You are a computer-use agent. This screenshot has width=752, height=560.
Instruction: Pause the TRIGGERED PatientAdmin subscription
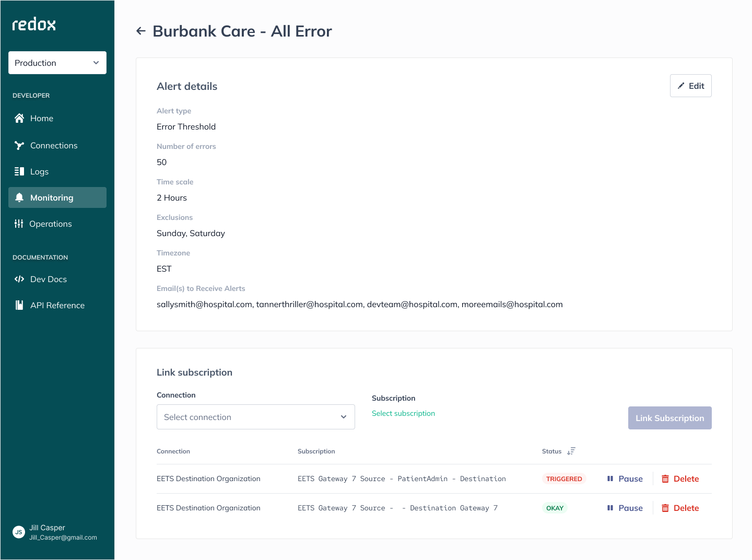[625, 479]
